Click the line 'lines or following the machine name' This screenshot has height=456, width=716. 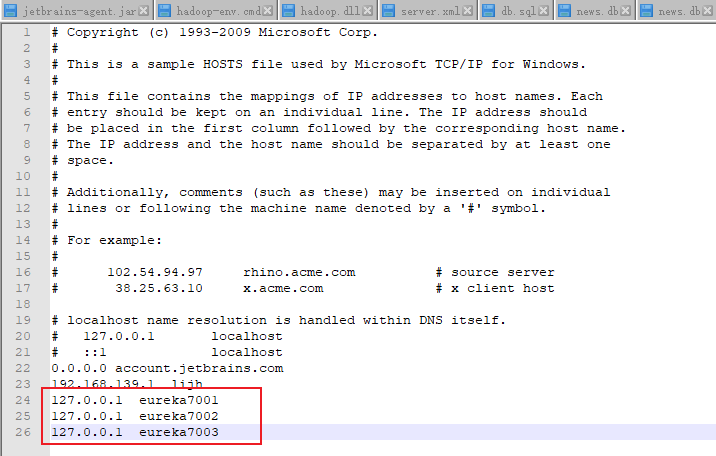click(x=299, y=208)
